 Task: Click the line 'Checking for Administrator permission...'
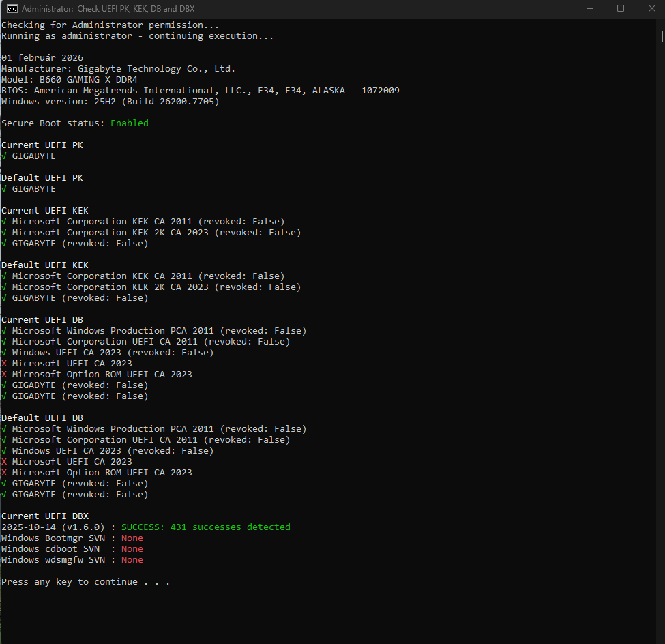point(110,25)
